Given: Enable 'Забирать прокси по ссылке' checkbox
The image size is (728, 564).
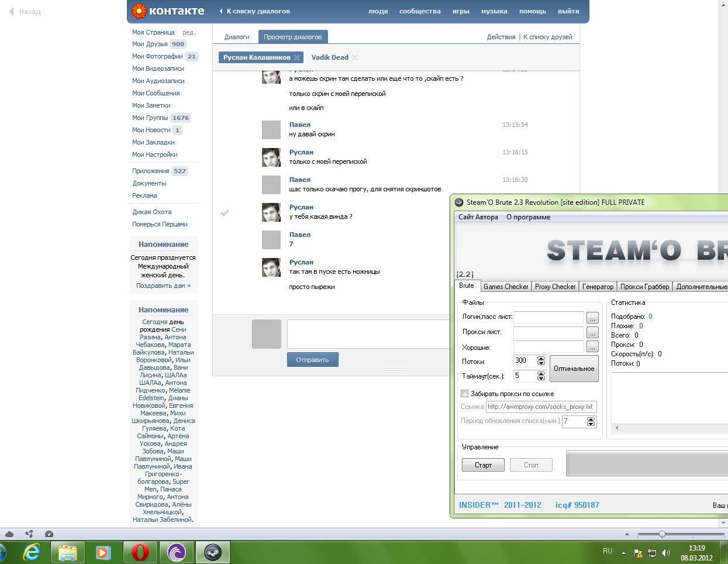Looking at the screenshot, I should tap(465, 394).
